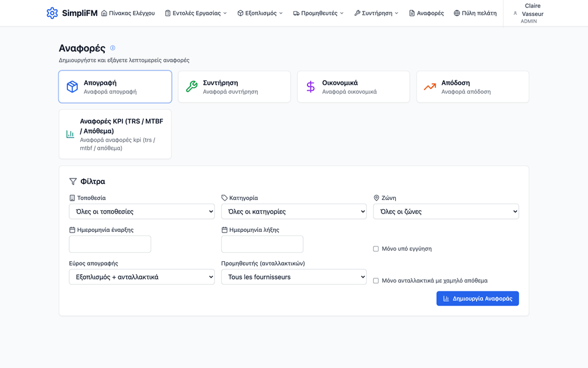This screenshot has width=588, height=368.
Task: Click the green wrench icon on Συντήρηση card
Action: [x=192, y=86]
